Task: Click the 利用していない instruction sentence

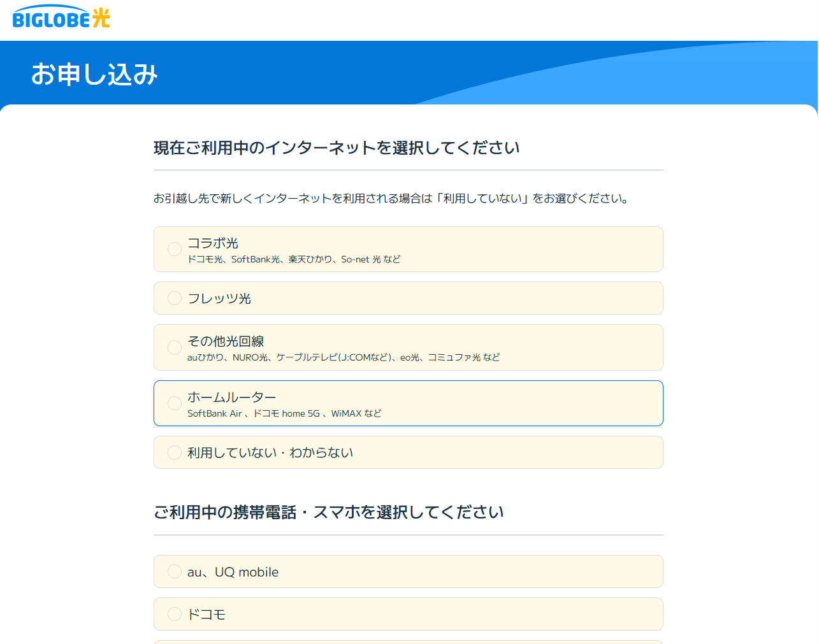Action: pos(390,197)
